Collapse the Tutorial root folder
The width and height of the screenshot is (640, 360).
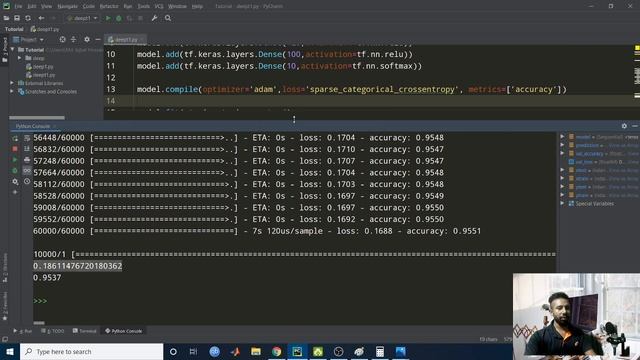coord(13,50)
